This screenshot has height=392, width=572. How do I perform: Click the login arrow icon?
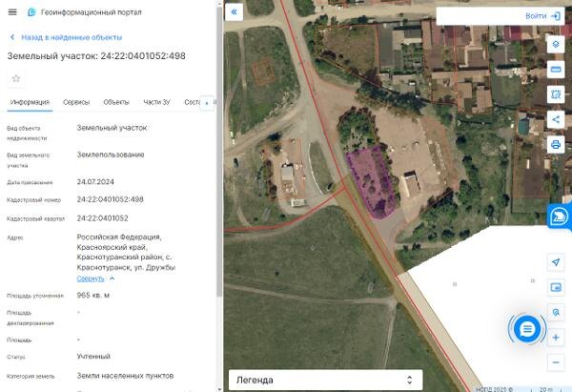click(x=556, y=16)
